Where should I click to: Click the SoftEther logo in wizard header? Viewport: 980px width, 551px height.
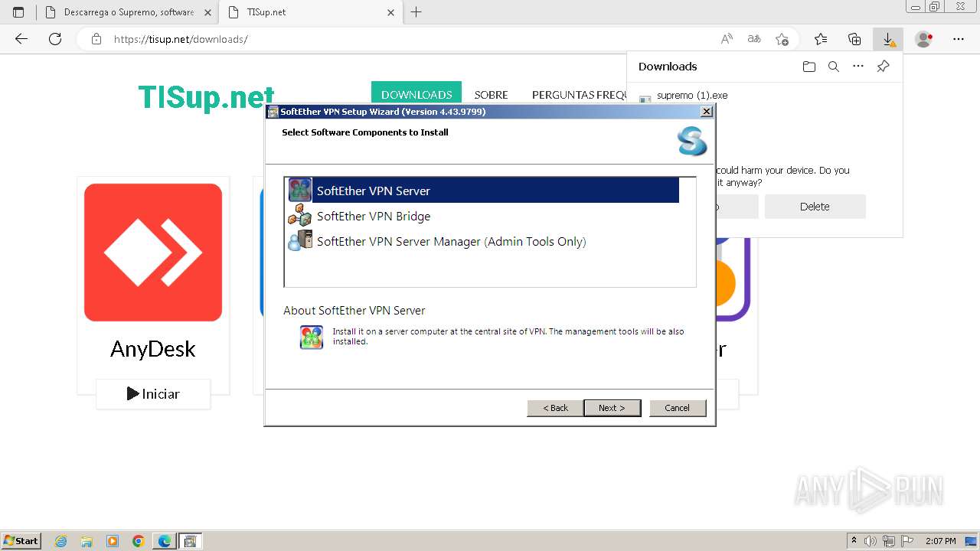[x=692, y=142]
